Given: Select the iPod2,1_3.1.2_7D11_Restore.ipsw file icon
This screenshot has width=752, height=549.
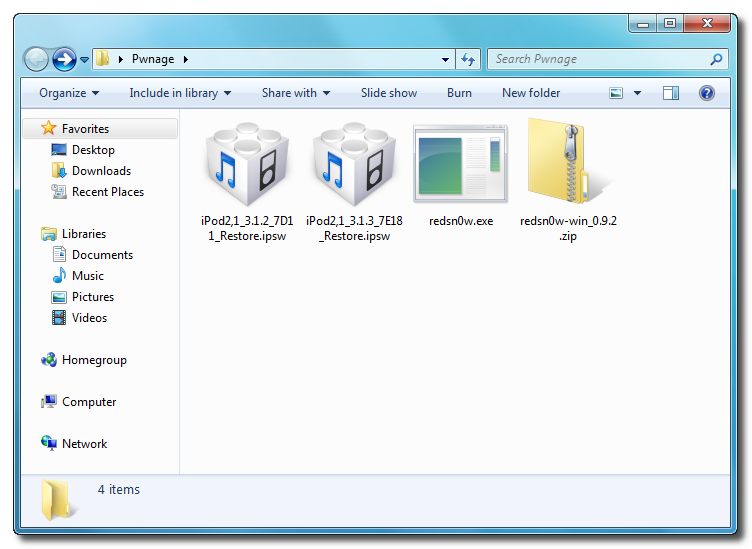Looking at the screenshot, I should [x=244, y=166].
